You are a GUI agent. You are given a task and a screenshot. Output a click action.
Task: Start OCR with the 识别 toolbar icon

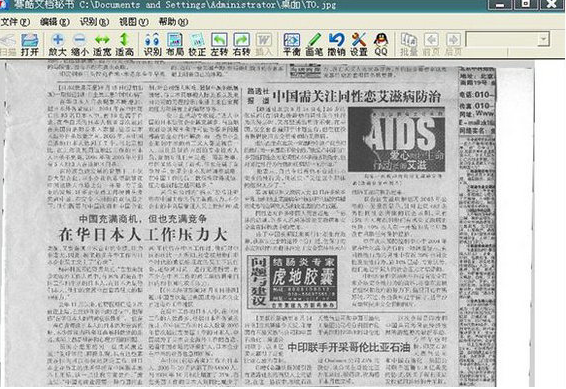152,45
